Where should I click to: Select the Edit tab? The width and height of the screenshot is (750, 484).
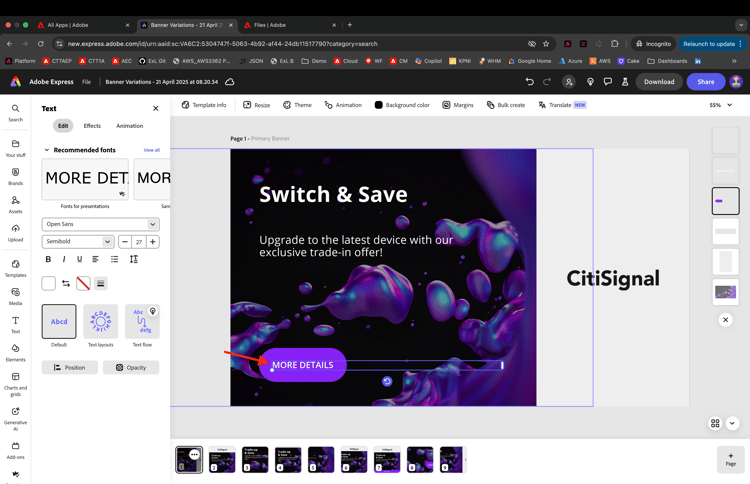(63, 126)
